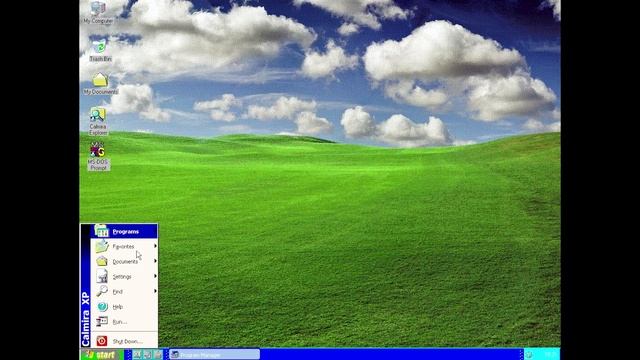This screenshot has width=640, height=360.
Task: Choose Help from the start menu
Action: (x=124, y=307)
